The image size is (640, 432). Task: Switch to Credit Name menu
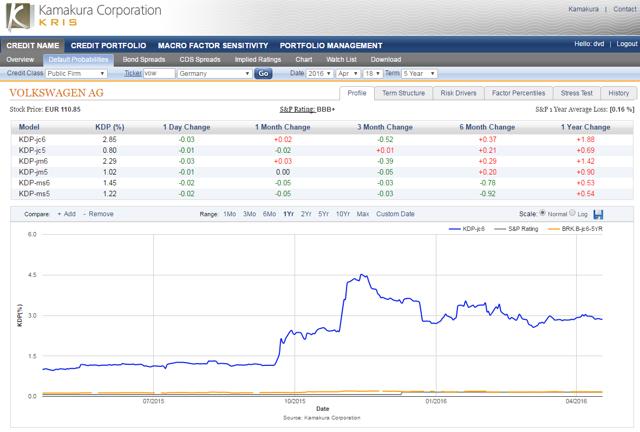point(33,45)
